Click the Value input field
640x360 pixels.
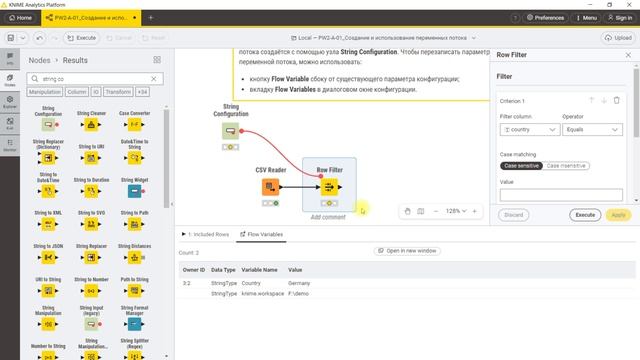click(561, 195)
